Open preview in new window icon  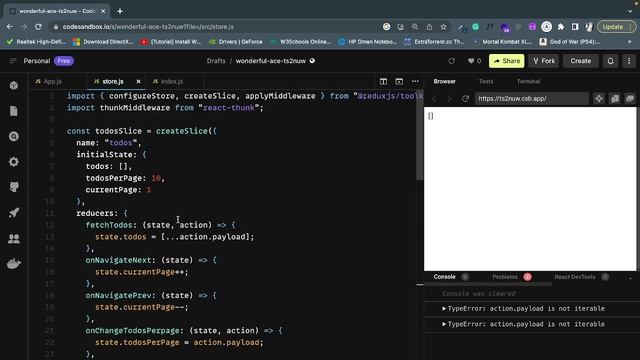tap(615, 99)
